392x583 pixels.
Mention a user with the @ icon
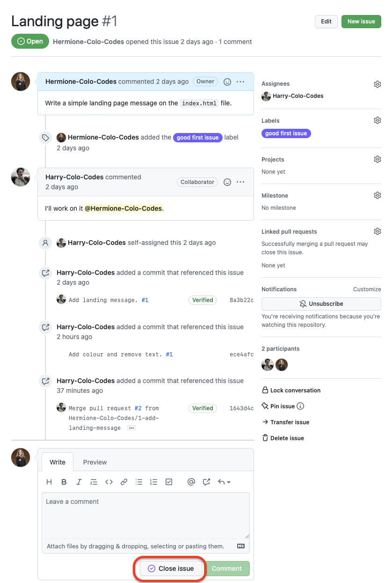[x=191, y=482]
